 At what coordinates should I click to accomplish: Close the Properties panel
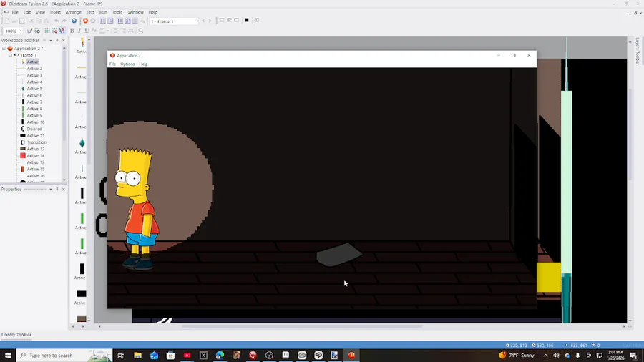pos(63,189)
